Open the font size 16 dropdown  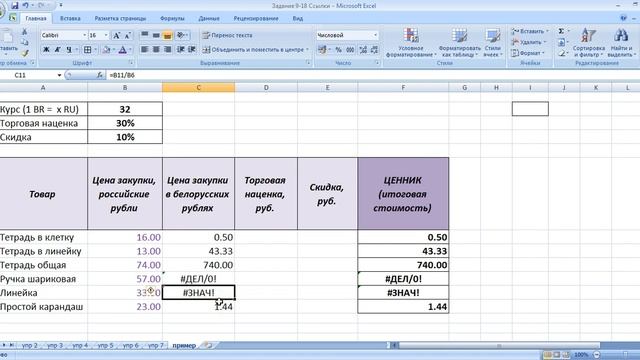point(106,36)
